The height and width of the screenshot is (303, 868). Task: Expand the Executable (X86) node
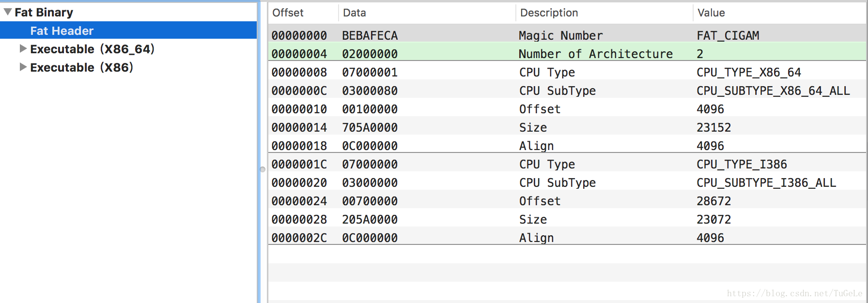point(23,67)
